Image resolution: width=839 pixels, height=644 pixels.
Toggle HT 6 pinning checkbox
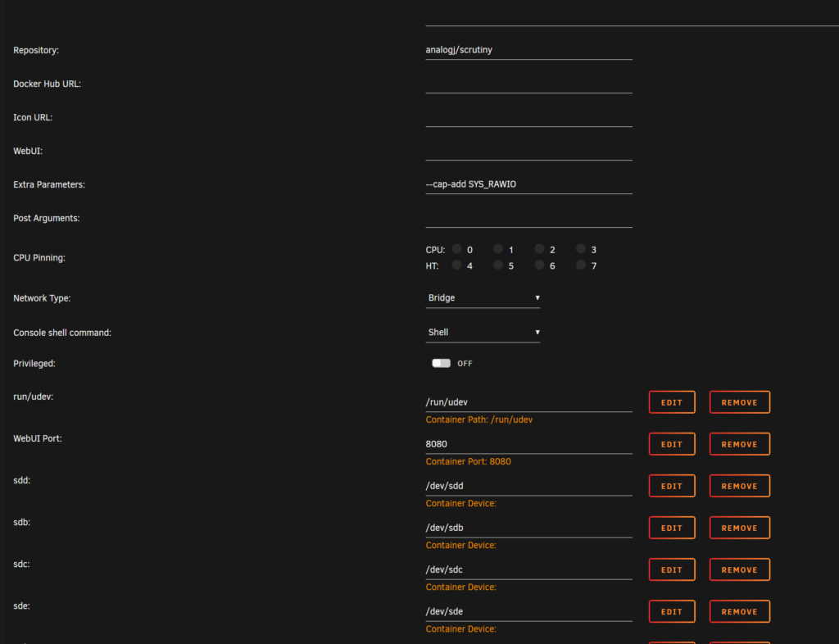click(x=539, y=265)
